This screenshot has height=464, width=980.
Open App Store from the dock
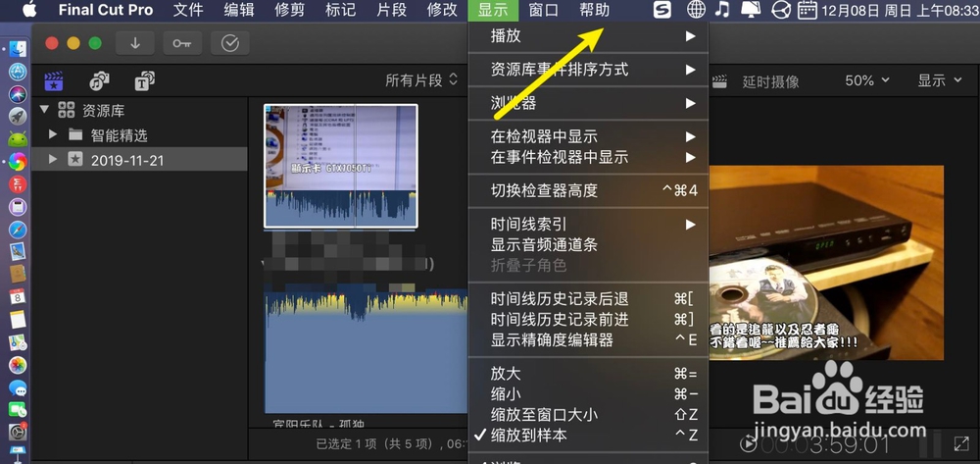point(18,72)
